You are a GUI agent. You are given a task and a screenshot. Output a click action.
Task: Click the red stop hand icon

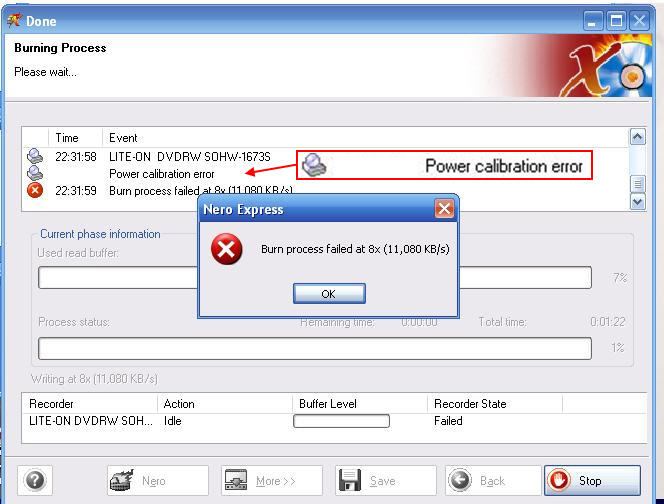click(559, 480)
